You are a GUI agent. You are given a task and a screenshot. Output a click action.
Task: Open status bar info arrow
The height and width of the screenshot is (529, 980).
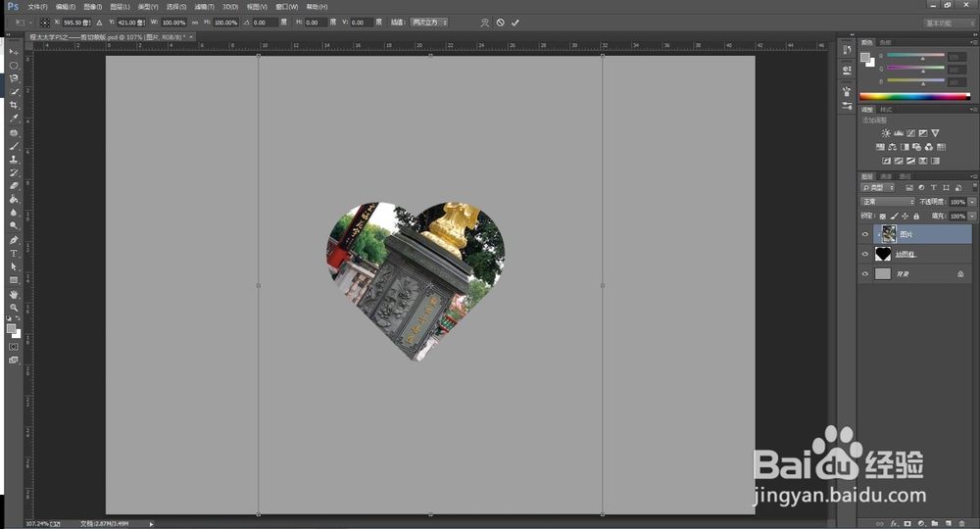click(151, 524)
